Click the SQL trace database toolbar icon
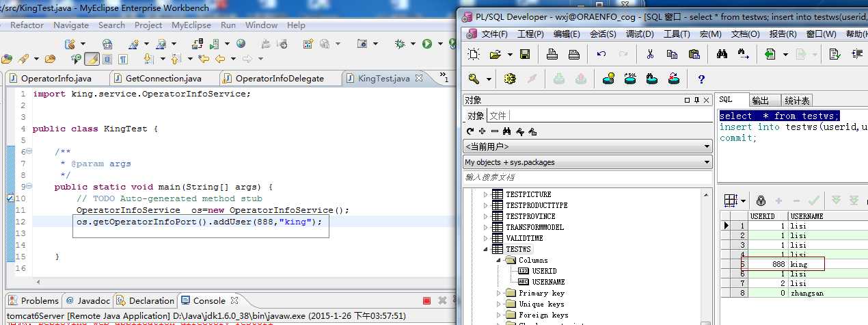Screen dimensions: 868x325 [631, 79]
